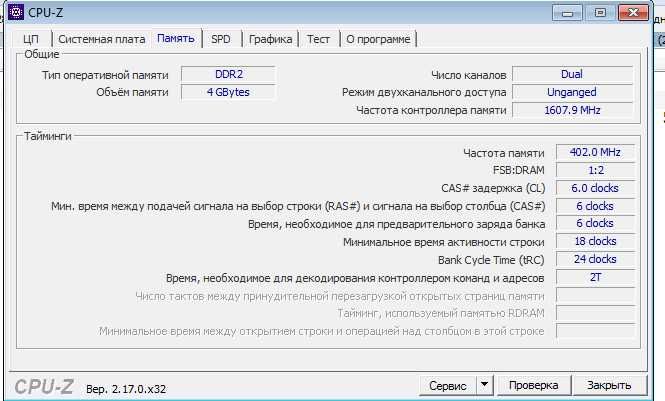Click the CPU-Z app icon in title bar

tap(16, 12)
